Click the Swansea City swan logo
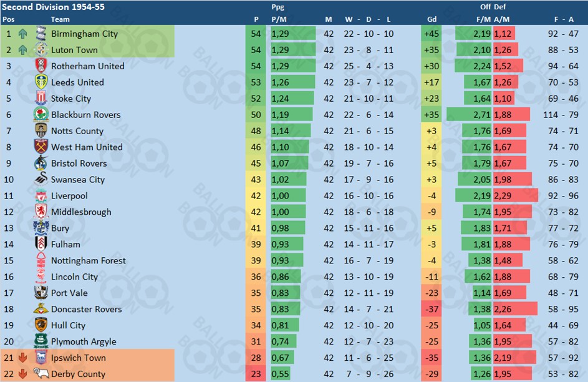Image resolution: width=588 pixels, height=382 pixels. coord(41,179)
